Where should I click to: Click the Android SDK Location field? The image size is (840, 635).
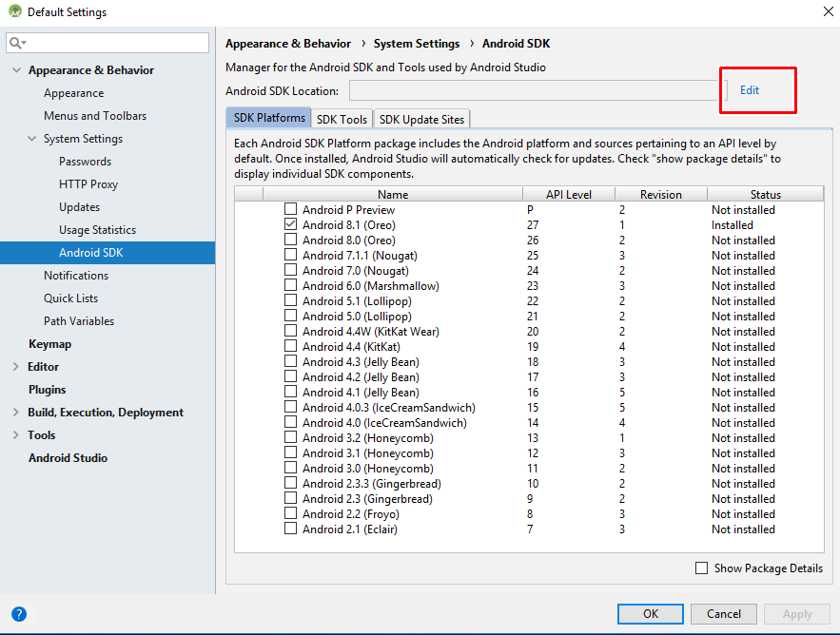coord(533,91)
